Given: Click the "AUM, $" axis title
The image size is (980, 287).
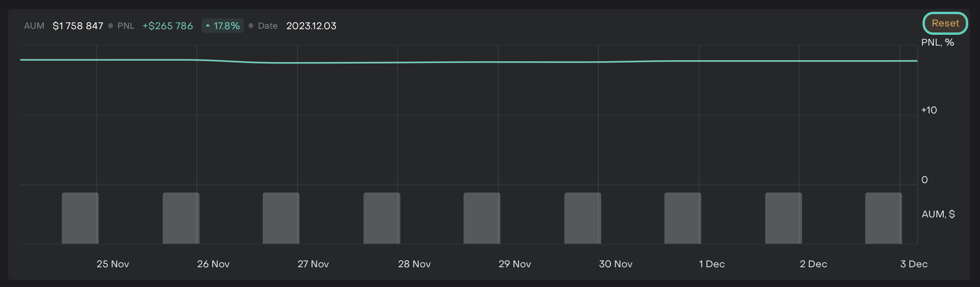Looking at the screenshot, I should tap(938, 214).
